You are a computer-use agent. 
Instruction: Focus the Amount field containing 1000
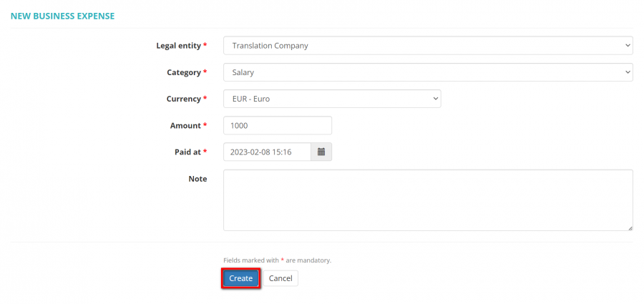278,125
